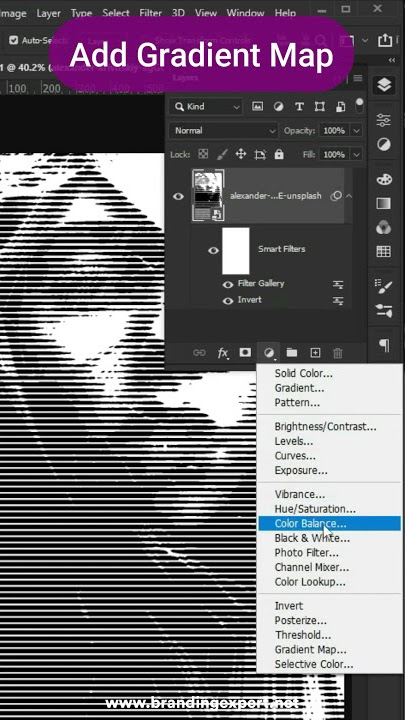This screenshot has height=720, width=405.
Task: Open the Opacity slider dropdown arrow
Action: [356, 131]
